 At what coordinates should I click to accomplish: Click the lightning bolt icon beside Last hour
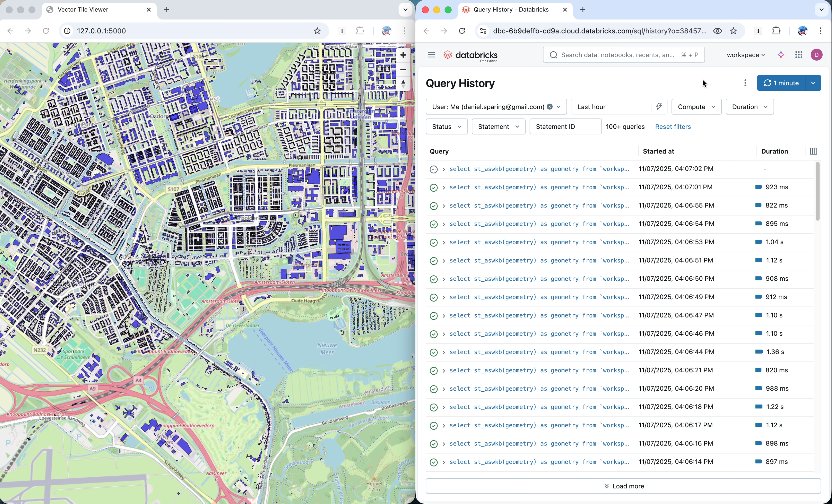tap(659, 107)
